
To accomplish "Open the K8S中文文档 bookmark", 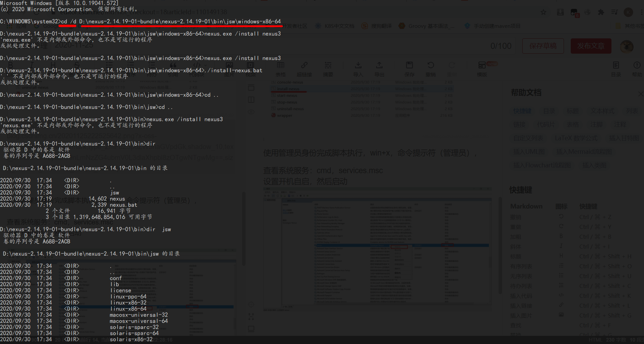I will [335, 26].
